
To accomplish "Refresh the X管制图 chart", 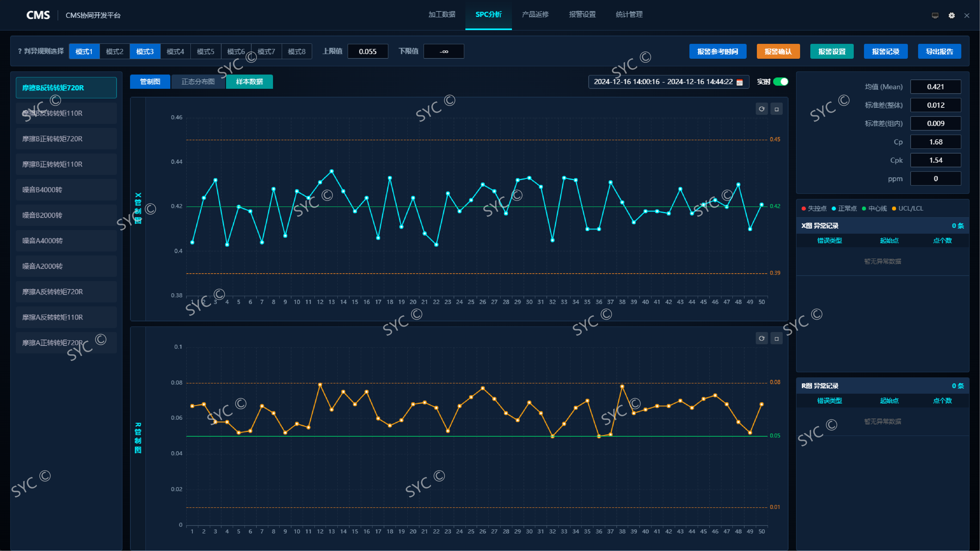I will [x=761, y=109].
